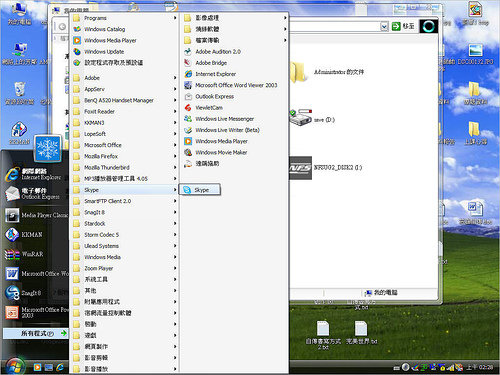
Task: Open the Zoom Player menu entry
Action: click(x=124, y=268)
